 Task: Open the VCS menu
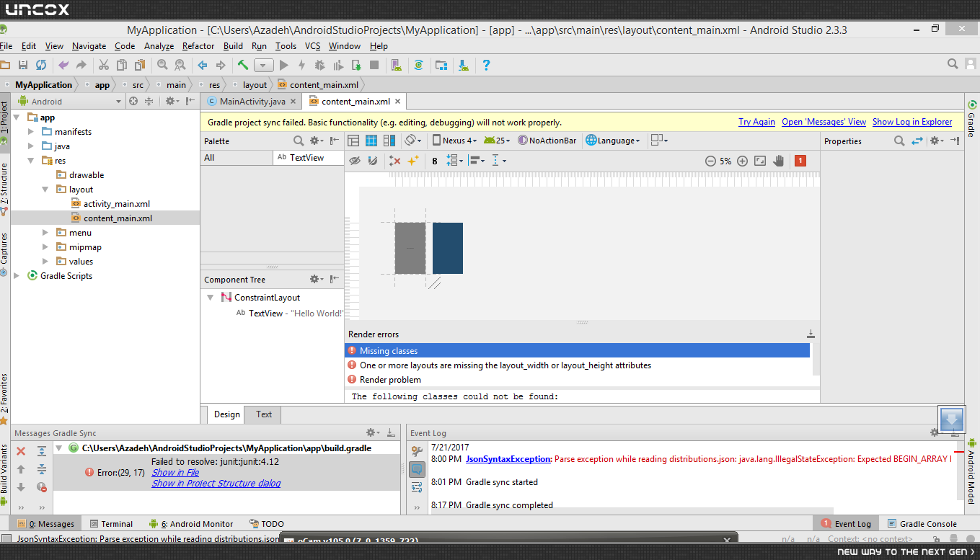[312, 46]
